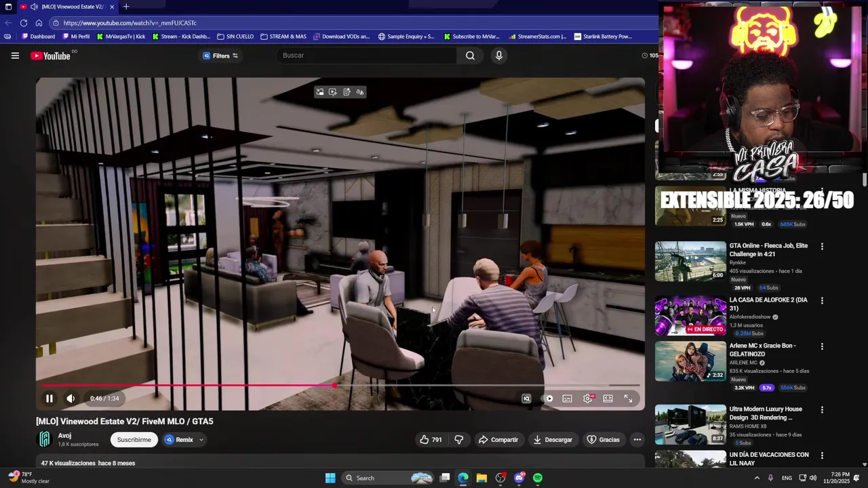The image size is (868, 488).
Task: Show hidden system tray icons
Action: pos(757,478)
